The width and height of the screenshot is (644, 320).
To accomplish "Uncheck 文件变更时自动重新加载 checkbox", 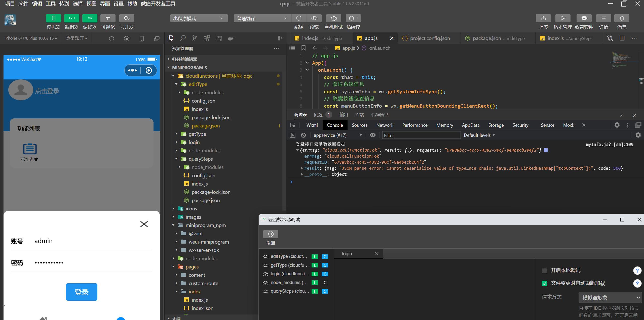I will (544, 283).
